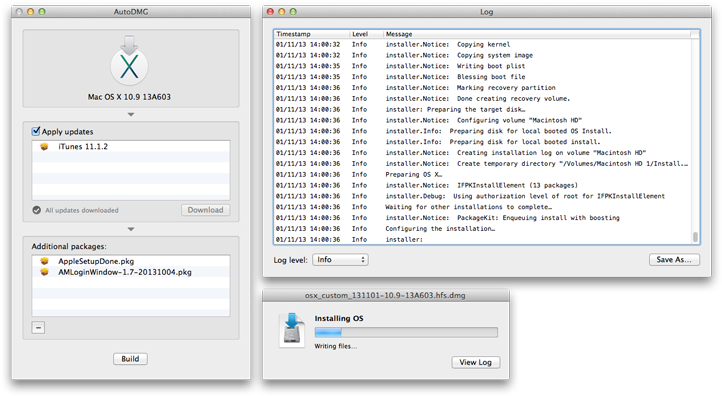
Task: Minimize the AutoDMG window with yellow button
Action: (x=31, y=12)
